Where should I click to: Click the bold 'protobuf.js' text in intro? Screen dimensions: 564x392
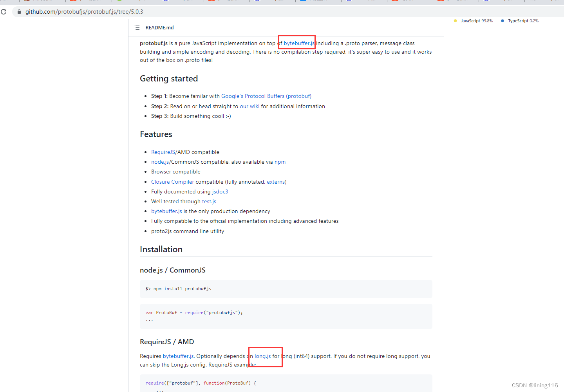click(x=154, y=43)
